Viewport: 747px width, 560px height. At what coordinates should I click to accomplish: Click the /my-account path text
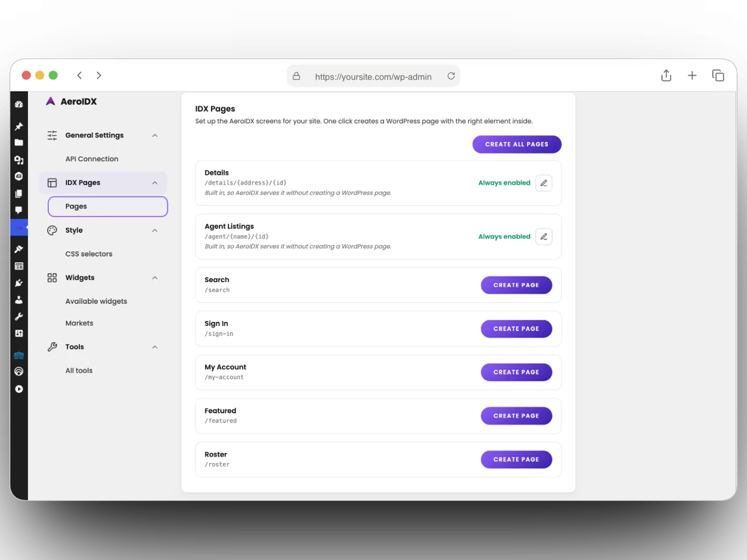pyautogui.click(x=224, y=377)
